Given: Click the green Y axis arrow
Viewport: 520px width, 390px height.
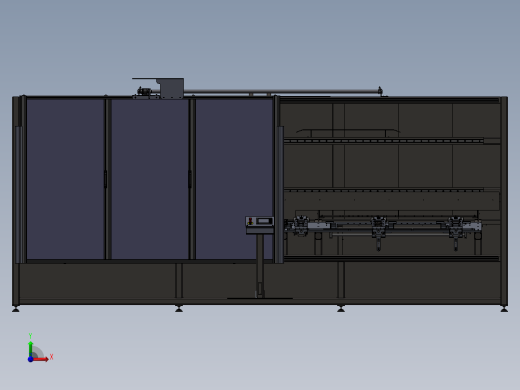Looking at the screenshot, I should (31, 349).
